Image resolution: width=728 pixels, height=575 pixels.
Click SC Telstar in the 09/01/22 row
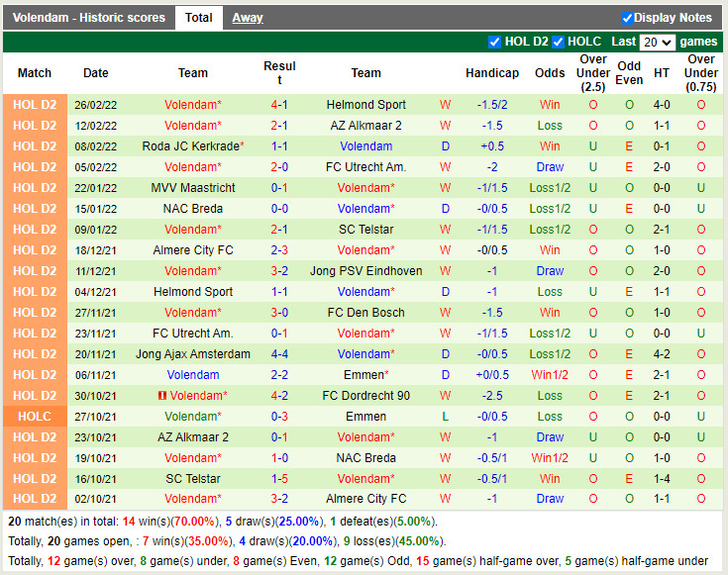(x=365, y=230)
